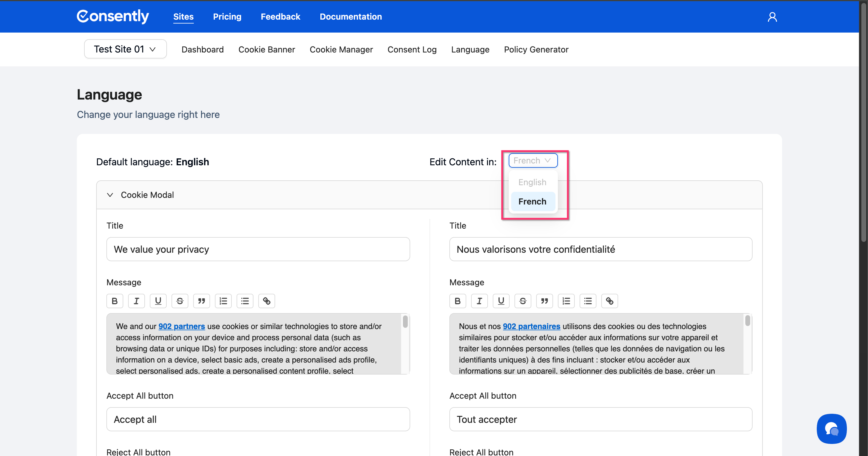868x456 pixels.
Task: Click Underline icon in English Message toolbar
Action: (158, 301)
